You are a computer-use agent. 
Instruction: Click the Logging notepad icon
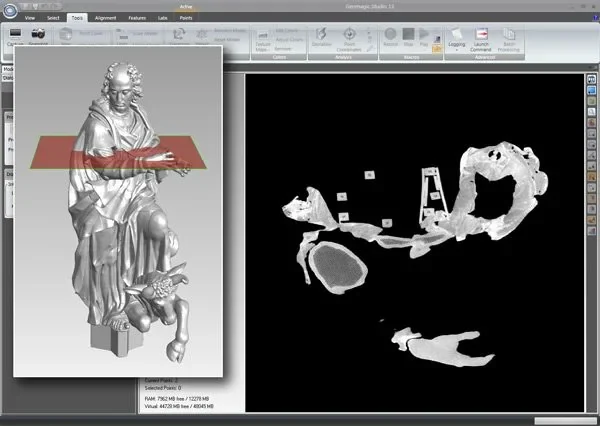click(x=457, y=33)
